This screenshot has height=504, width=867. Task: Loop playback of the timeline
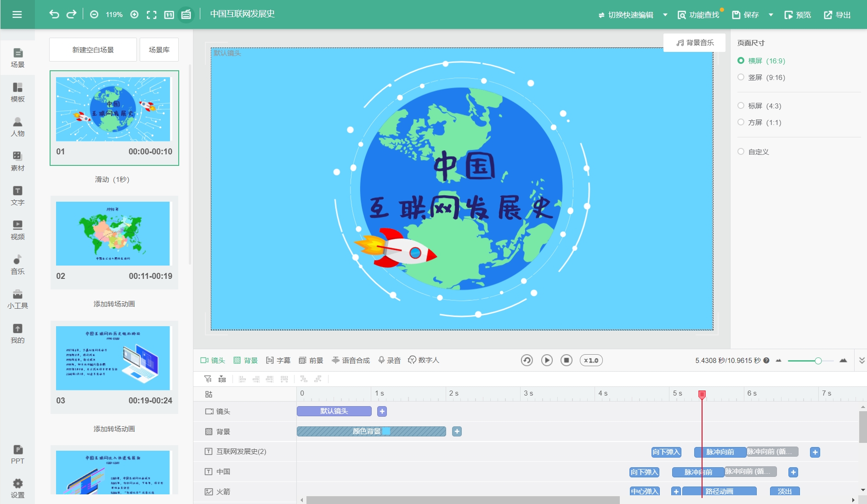point(527,360)
